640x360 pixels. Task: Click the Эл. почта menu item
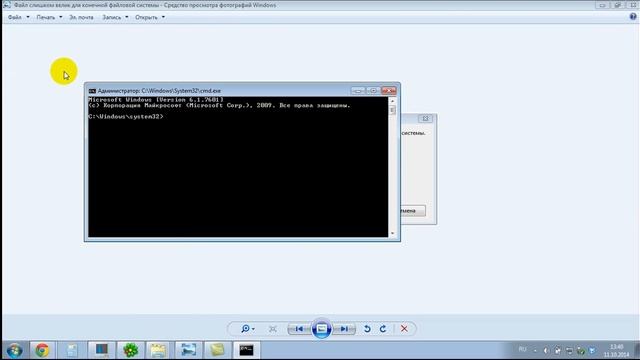[x=81, y=17]
